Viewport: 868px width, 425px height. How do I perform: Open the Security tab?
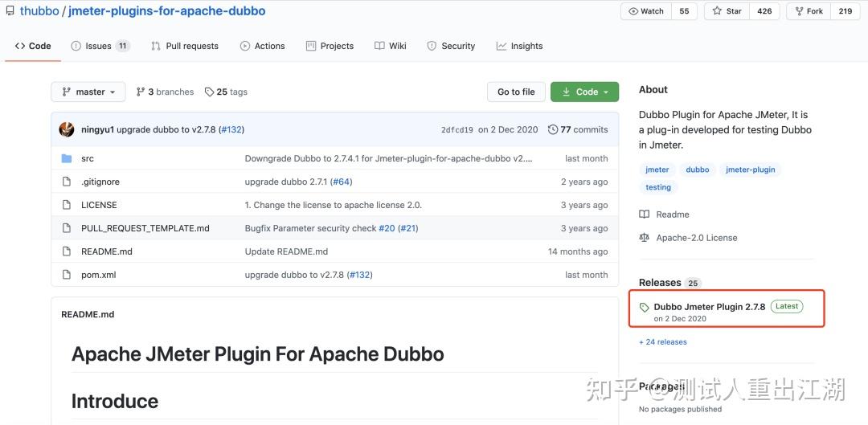451,46
